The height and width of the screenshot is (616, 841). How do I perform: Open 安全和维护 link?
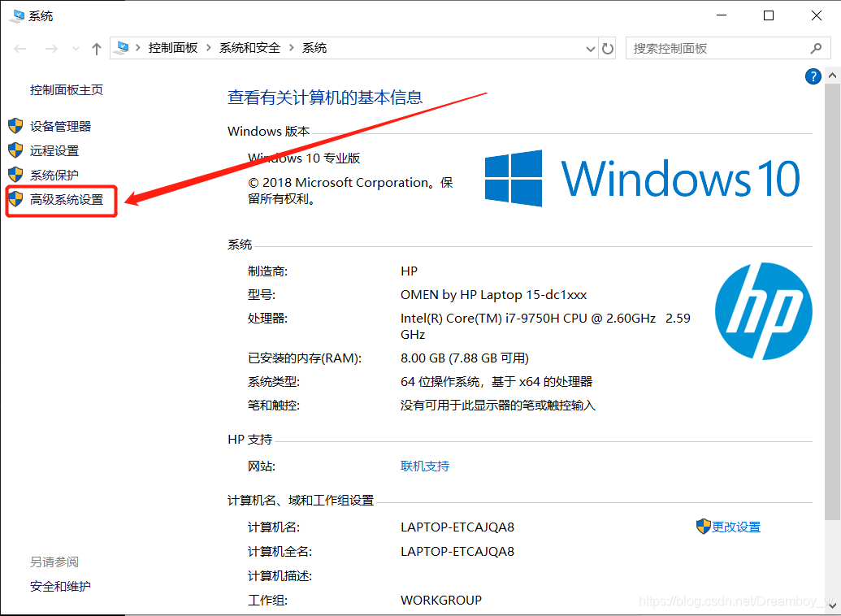coord(60,587)
